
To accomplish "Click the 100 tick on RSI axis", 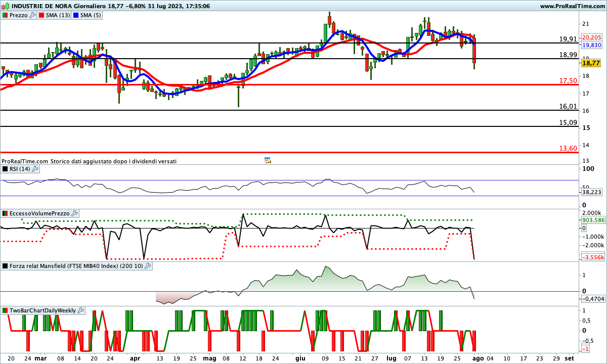I will point(587,168).
